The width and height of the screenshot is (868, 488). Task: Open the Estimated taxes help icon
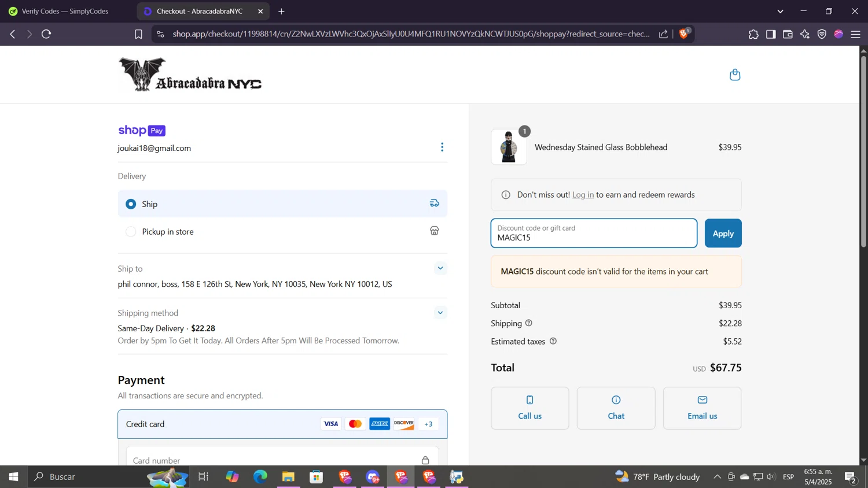[553, 341]
